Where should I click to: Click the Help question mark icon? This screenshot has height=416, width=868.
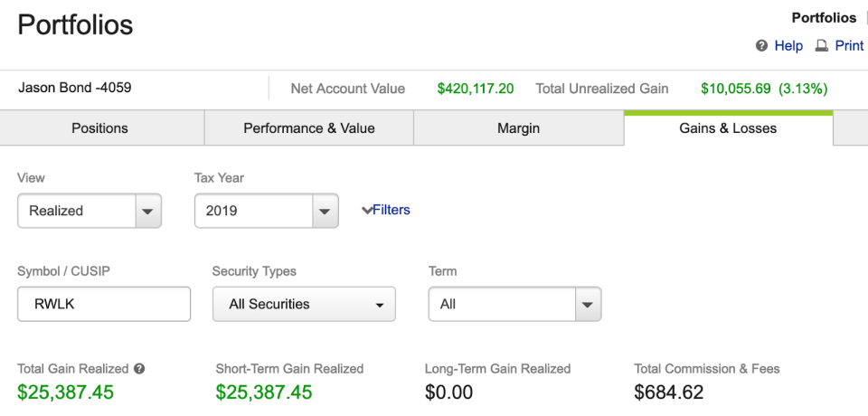click(761, 45)
